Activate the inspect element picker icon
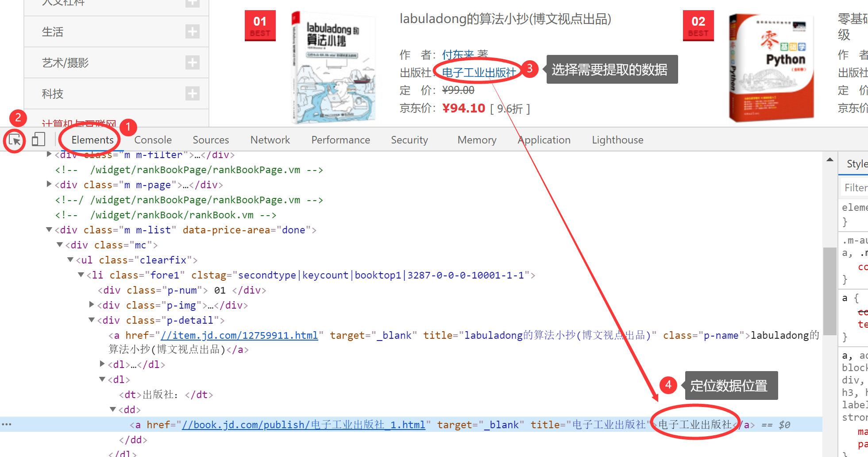This screenshot has width=868, height=457. (x=15, y=140)
